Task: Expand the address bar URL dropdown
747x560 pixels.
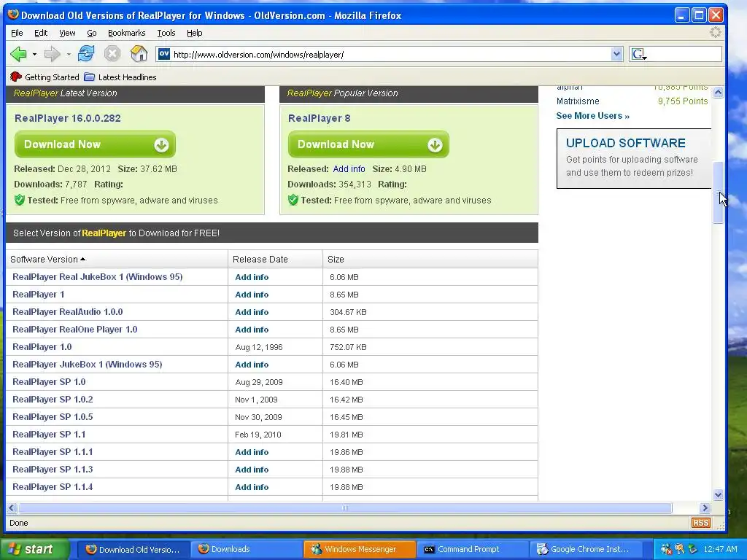Action: pyautogui.click(x=616, y=54)
